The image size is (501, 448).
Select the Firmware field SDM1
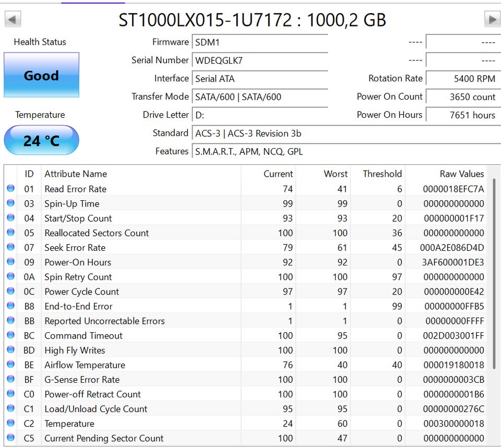tap(260, 42)
